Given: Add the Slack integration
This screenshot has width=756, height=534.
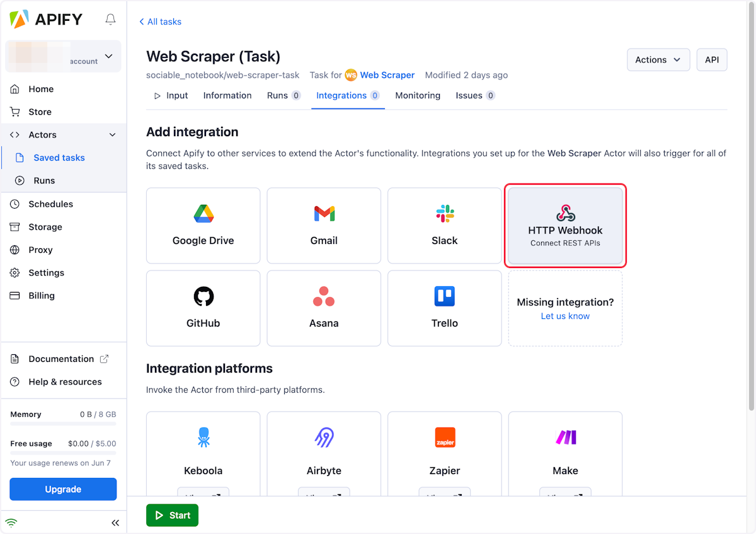Looking at the screenshot, I should (x=445, y=226).
